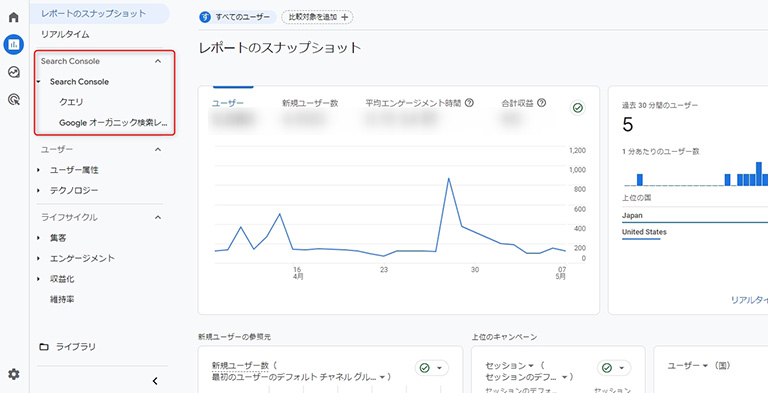
Task: Open the 維持率 report
Action: coord(62,299)
